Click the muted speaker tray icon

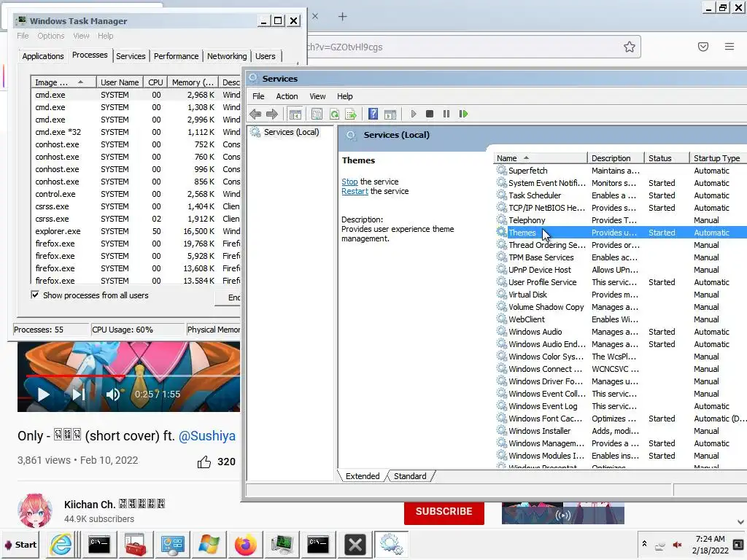[677, 545]
